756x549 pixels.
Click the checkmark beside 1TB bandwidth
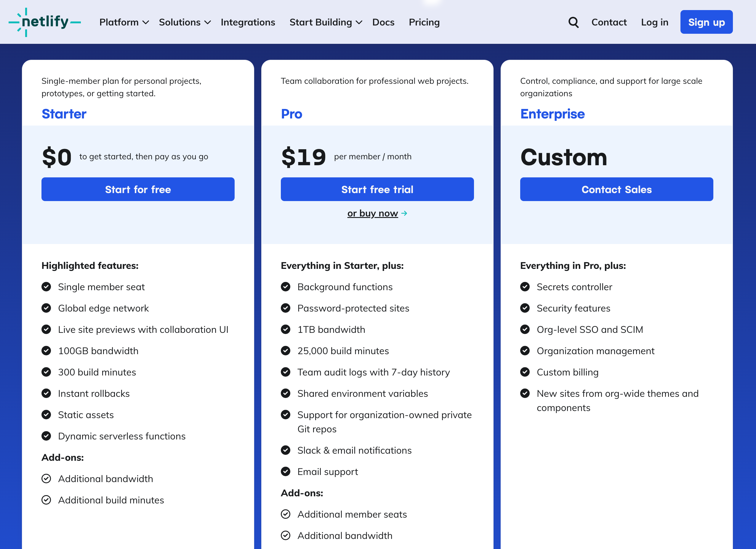pyautogui.click(x=286, y=330)
